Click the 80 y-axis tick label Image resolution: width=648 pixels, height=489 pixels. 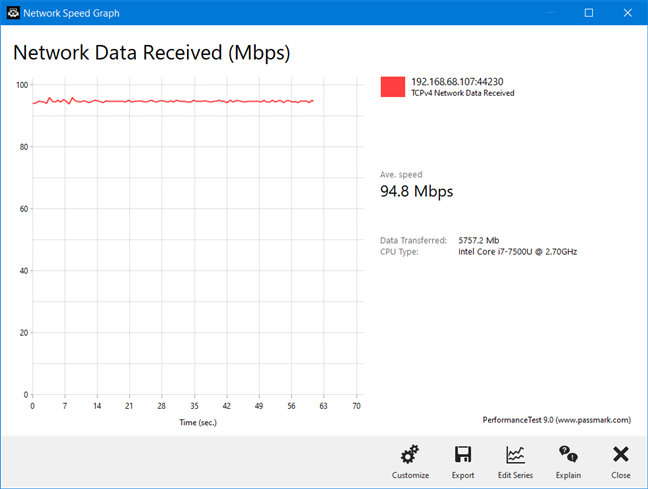coord(24,147)
